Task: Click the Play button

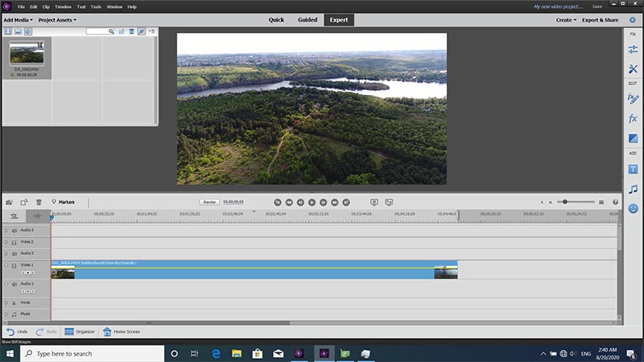Action: click(312, 203)
